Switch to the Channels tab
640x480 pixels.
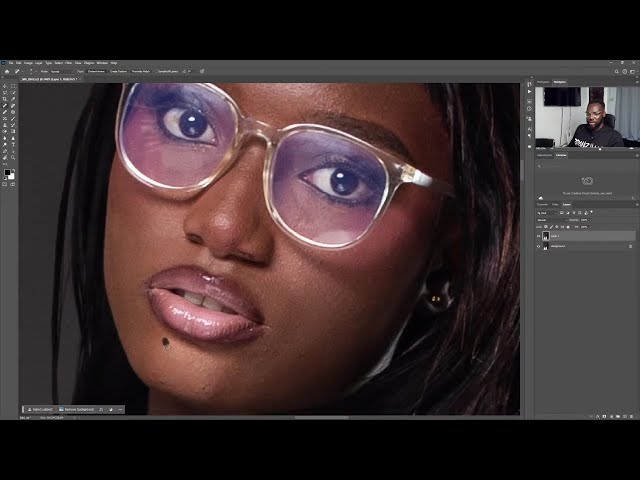click(542, 204)
